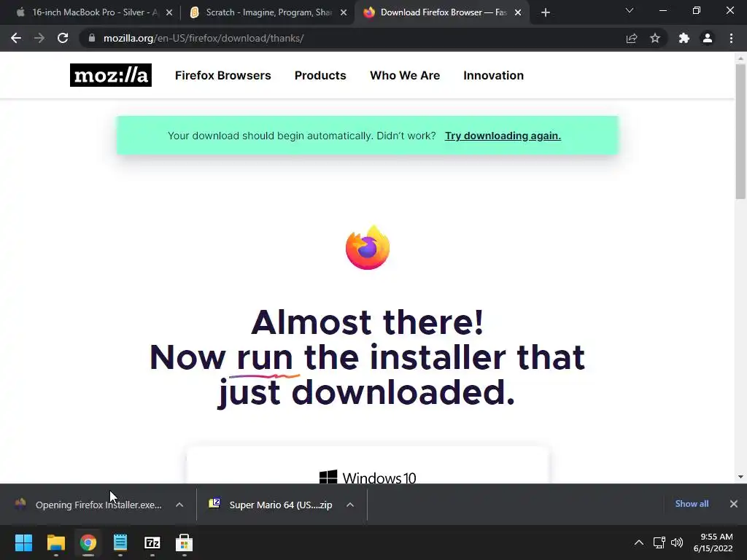Open Notepad from the taskbar
747x560 pixels.
[120, 542]
